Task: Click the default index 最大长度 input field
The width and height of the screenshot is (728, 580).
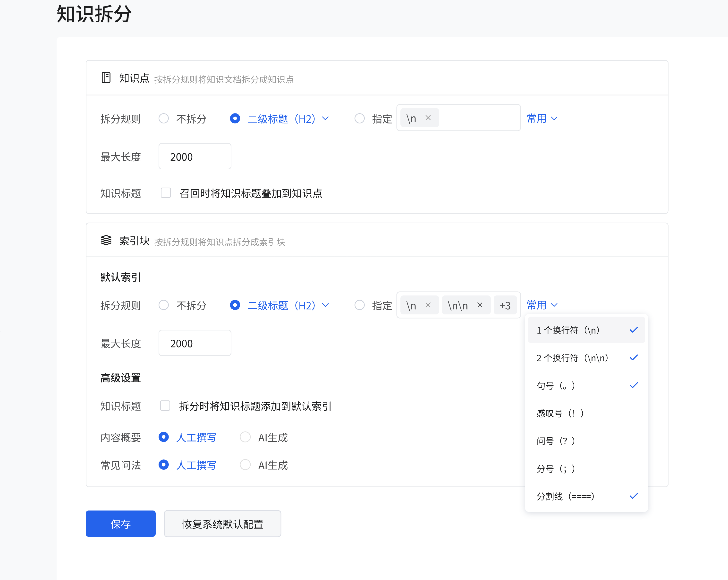Action: tap(195, 343)
